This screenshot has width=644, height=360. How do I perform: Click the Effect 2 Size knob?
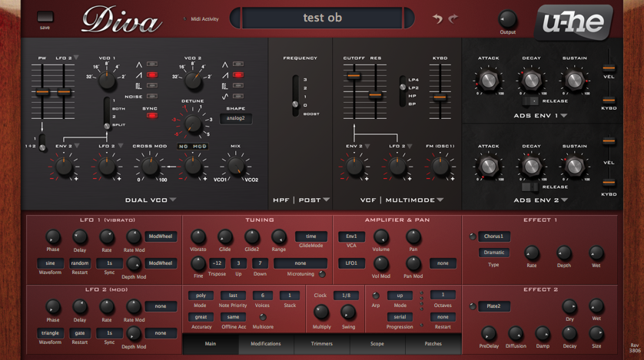point(596,334)
